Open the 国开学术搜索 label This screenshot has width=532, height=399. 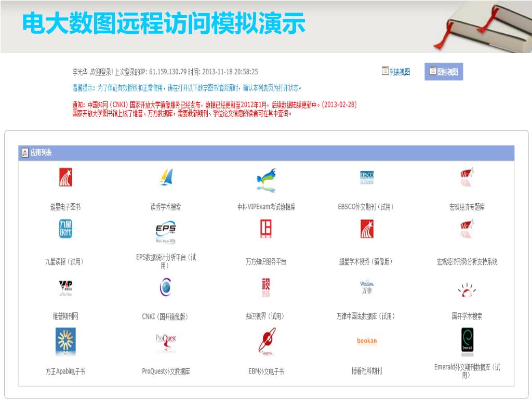[467, 316]
